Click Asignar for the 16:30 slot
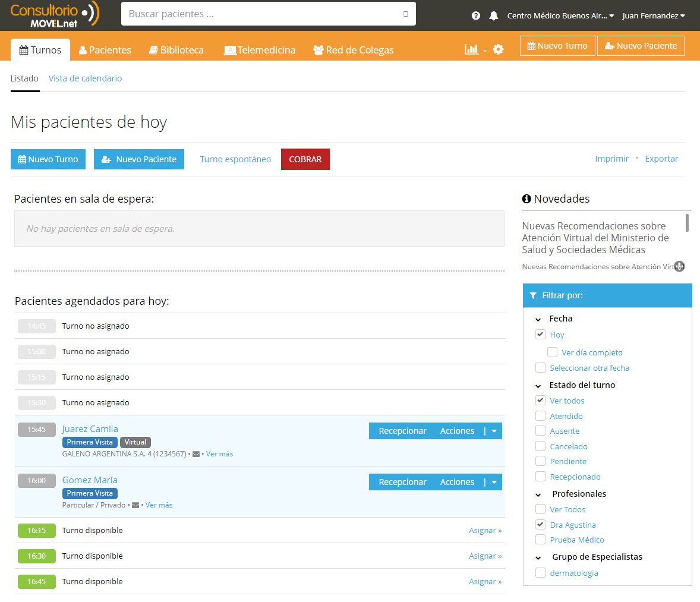The width and height of the screenshot is (700, 602). pyautogui.click(x=485, y=556)
